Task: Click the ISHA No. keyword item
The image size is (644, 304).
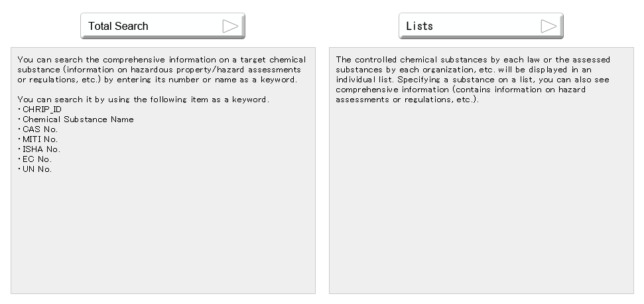Action: point(41,149)
